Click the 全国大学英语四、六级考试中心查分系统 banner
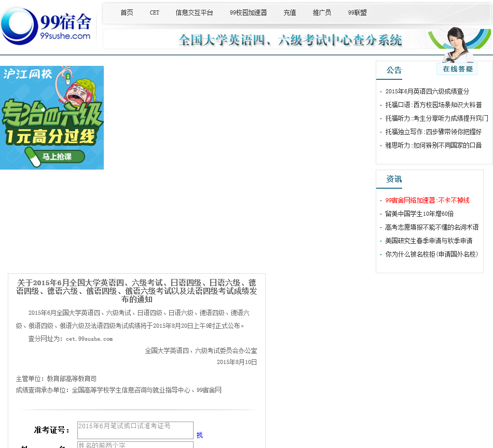493x448 pixels. pyautogui.click(x=290, y=40)
